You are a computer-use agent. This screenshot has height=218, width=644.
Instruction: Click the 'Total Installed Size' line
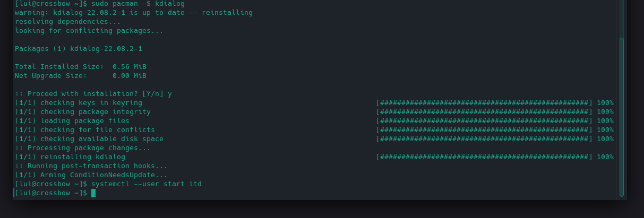tap(81, 67)
